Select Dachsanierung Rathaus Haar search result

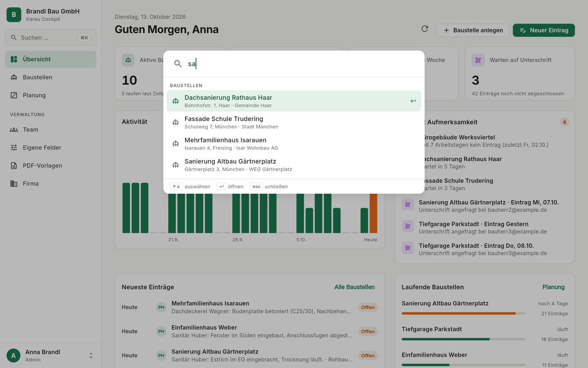point(294,101)
